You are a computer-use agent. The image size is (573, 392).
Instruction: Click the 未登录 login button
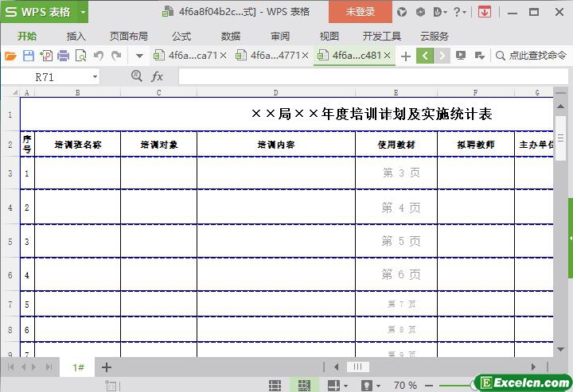pos(361,12)
